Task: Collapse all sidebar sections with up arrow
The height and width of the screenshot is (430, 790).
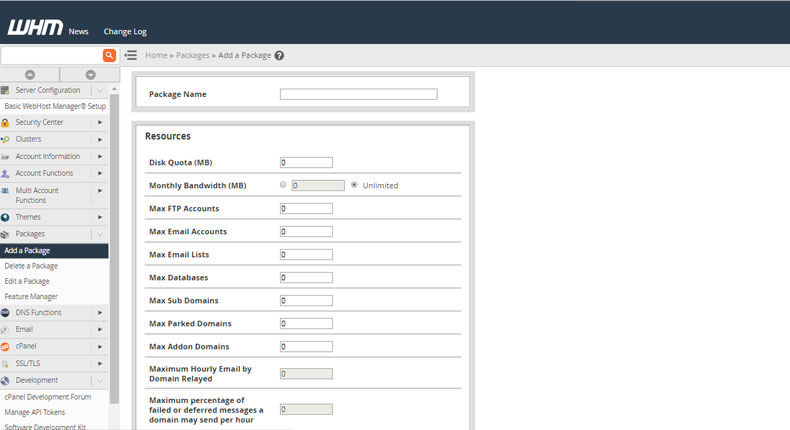Action: point(29,75)
